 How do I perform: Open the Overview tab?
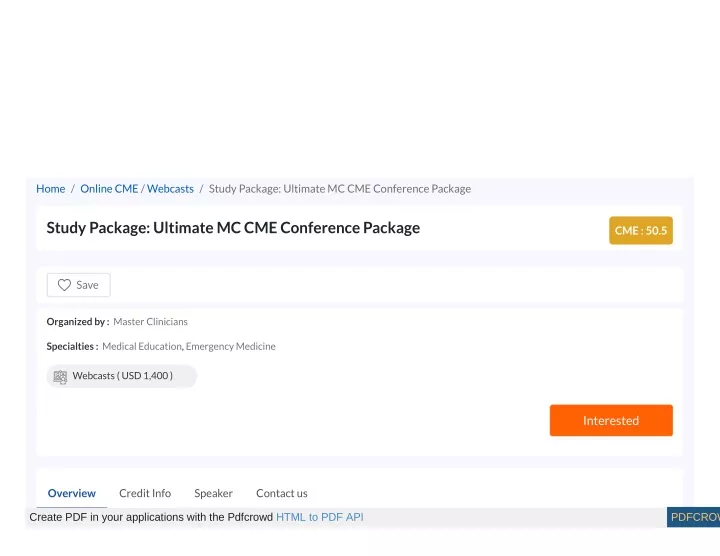point(72,493)
